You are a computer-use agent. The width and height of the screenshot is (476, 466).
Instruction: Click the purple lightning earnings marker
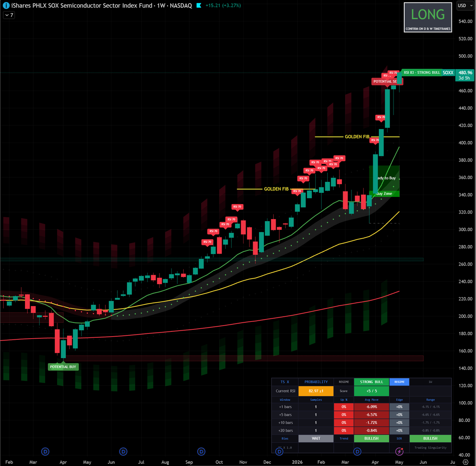[399, 451]
